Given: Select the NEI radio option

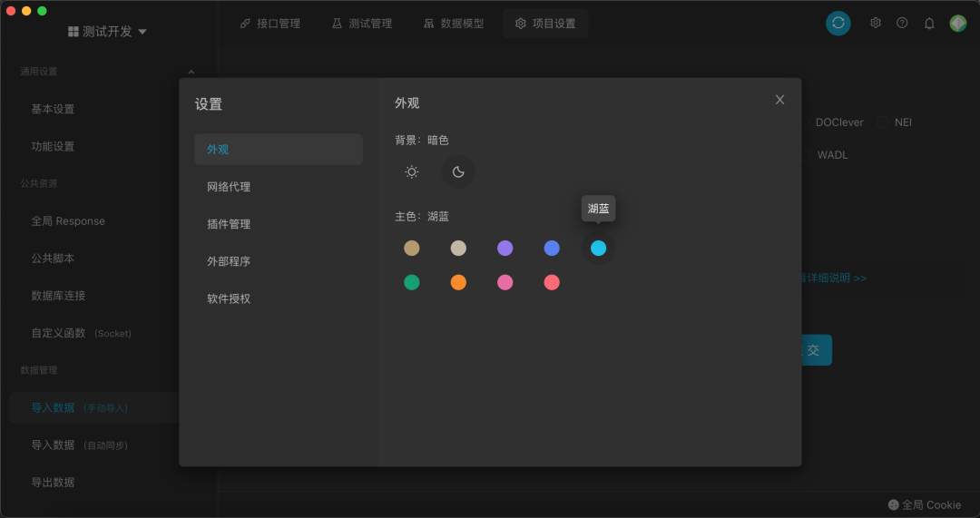Looking at the screenshot, I should point(895,122).
